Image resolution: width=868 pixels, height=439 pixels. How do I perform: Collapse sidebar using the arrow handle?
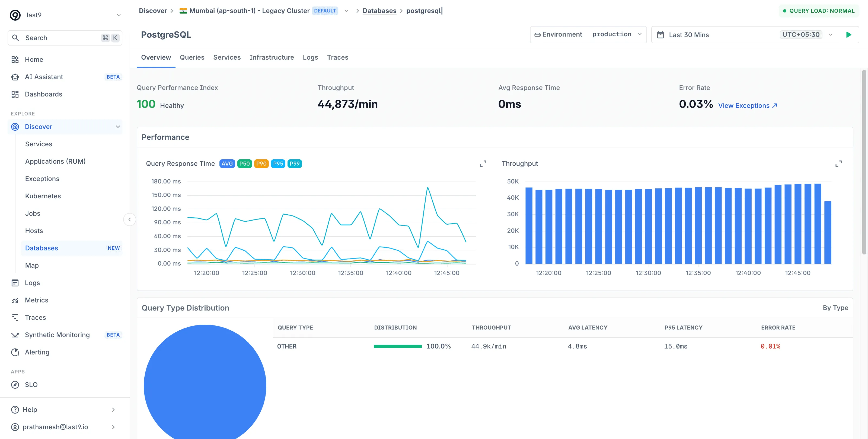click(129, 219)
